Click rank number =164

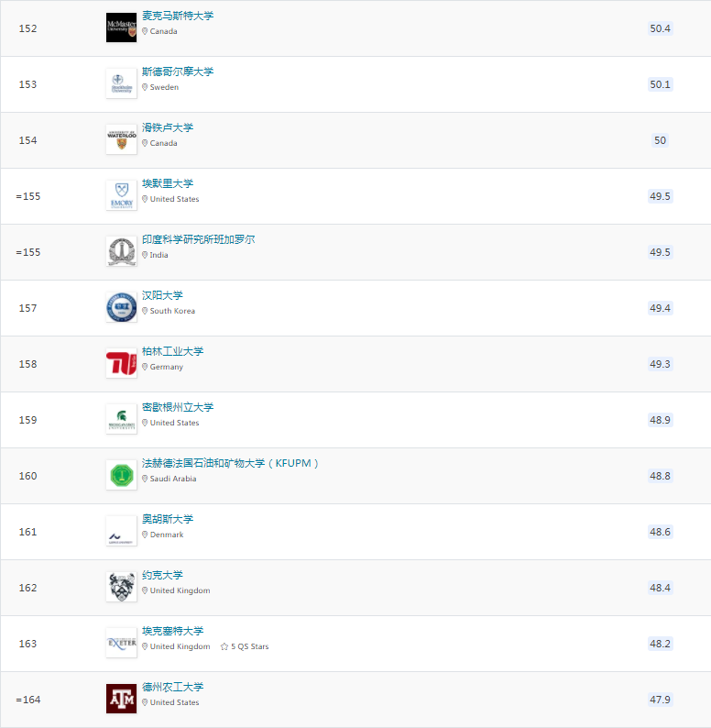point(27,700)
